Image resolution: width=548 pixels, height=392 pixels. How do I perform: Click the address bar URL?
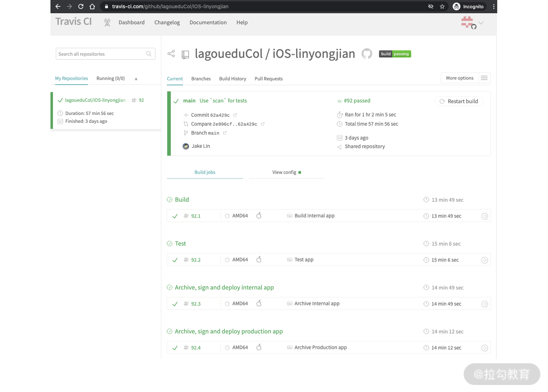click(x=170, y=6)
